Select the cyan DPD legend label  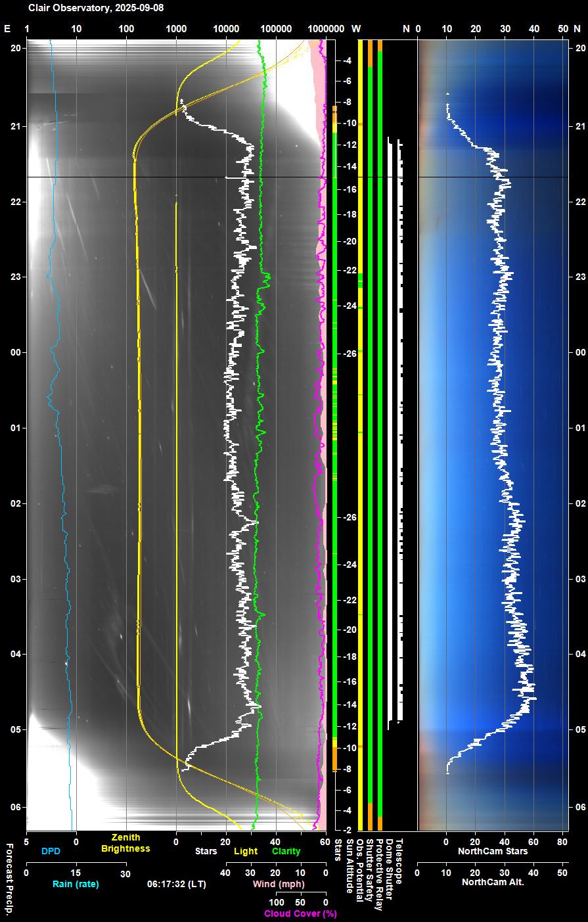pyautogui.click(x=51, y=851)
